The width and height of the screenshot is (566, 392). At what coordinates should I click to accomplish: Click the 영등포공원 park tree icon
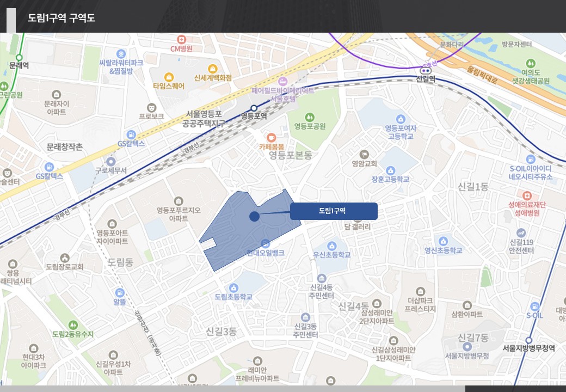(309, 117)
